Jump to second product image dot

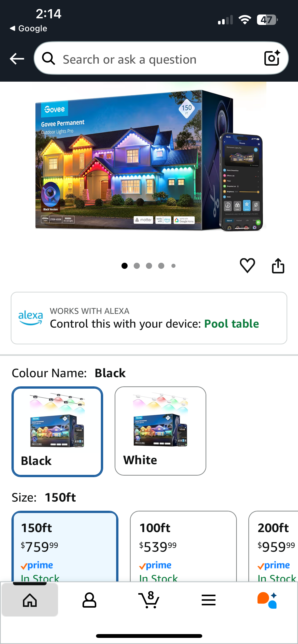[137, 266]
